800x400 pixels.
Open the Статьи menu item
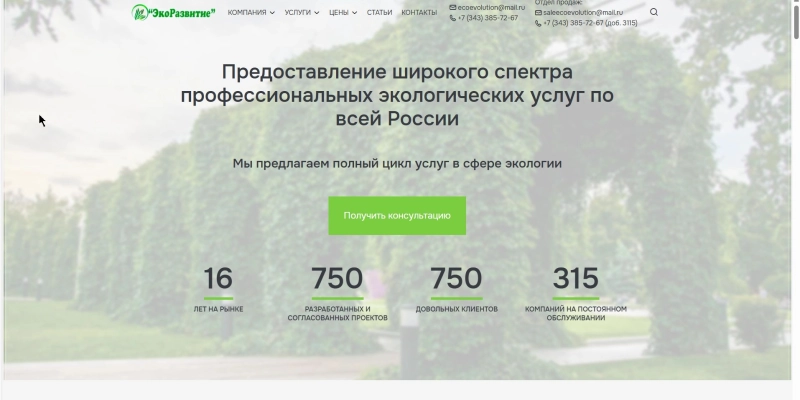point(379,13)
